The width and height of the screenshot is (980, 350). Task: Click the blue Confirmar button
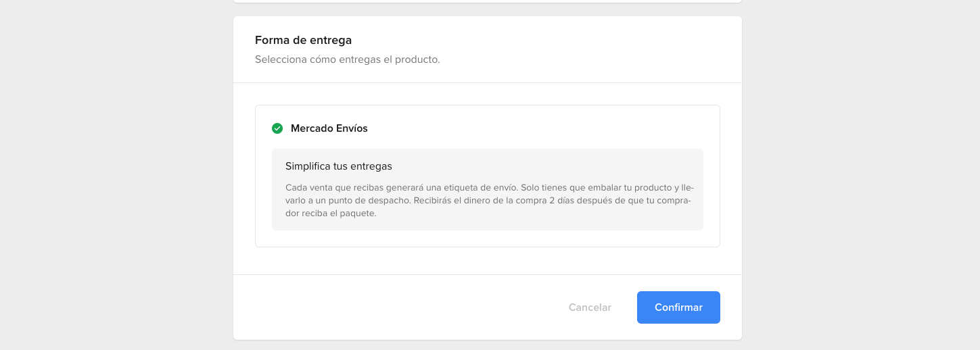click(678, 307)
